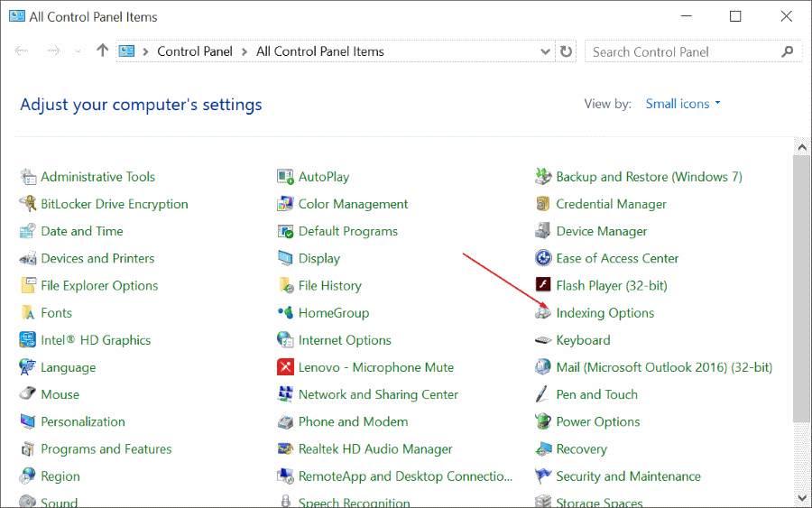Expand the address bar history dropdown

click(545, 51)
